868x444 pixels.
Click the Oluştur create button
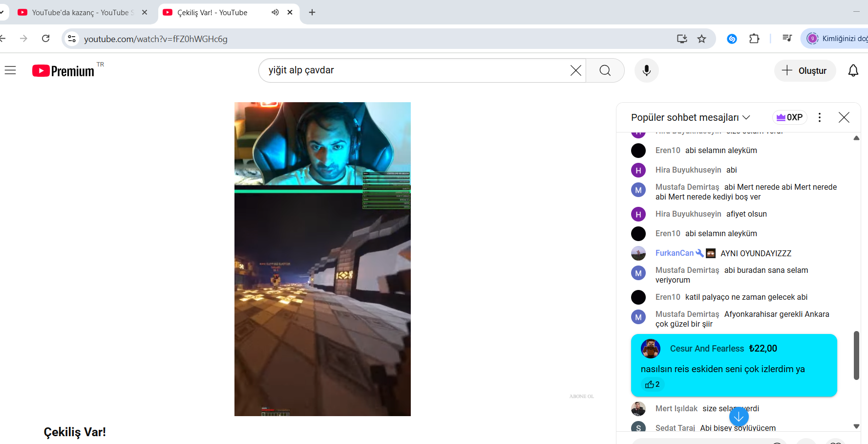tap(804, 71)
